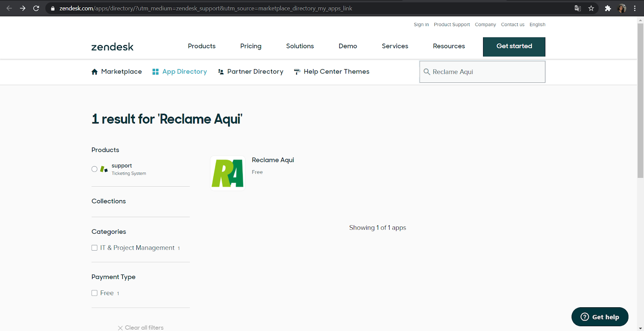644x331 pixels.
Task: Reload the page with refresh icon
Action: [36, 8]
